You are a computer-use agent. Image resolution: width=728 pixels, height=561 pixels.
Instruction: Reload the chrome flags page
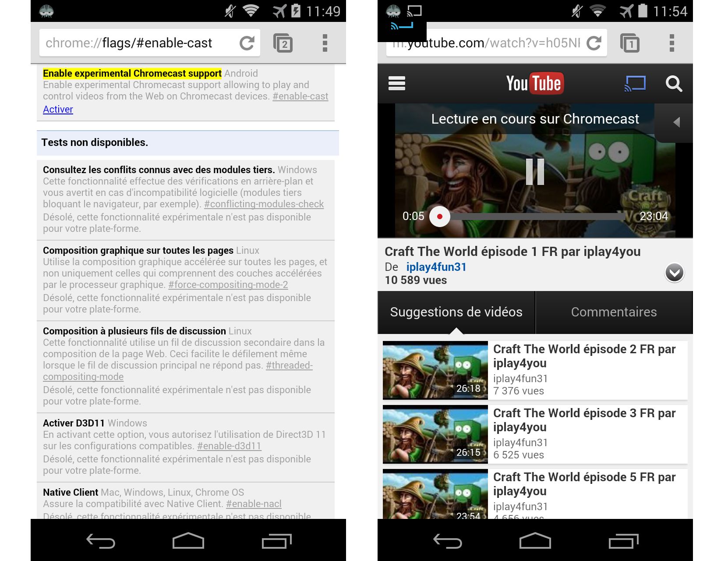[x=247, y=43]
